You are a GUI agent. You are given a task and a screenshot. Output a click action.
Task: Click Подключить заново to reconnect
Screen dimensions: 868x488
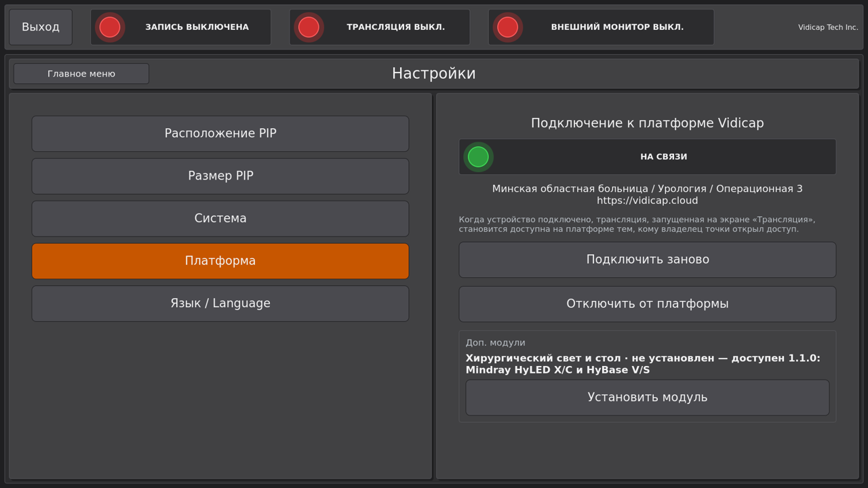click(x=648, y=260)
